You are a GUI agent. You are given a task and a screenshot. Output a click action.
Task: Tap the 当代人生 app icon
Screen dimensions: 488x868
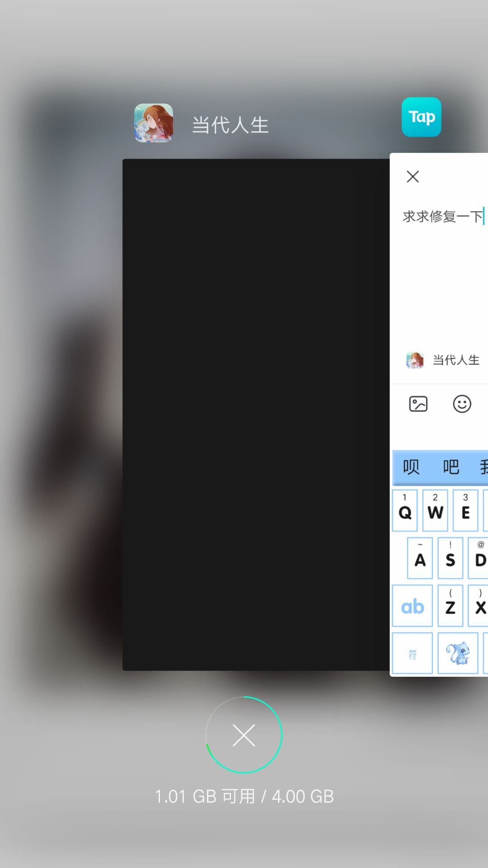coord(154,123)
